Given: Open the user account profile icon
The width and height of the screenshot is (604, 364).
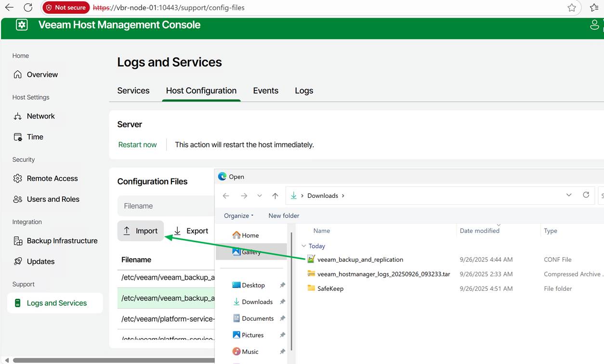Looking at the screenshot, I should [x=595, y=25].
